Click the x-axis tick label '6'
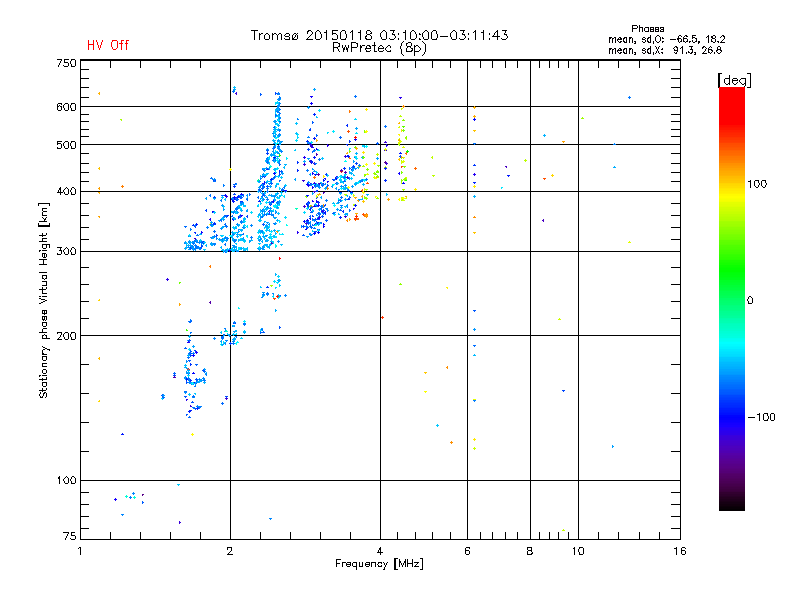800x600 pixels. 467,551
